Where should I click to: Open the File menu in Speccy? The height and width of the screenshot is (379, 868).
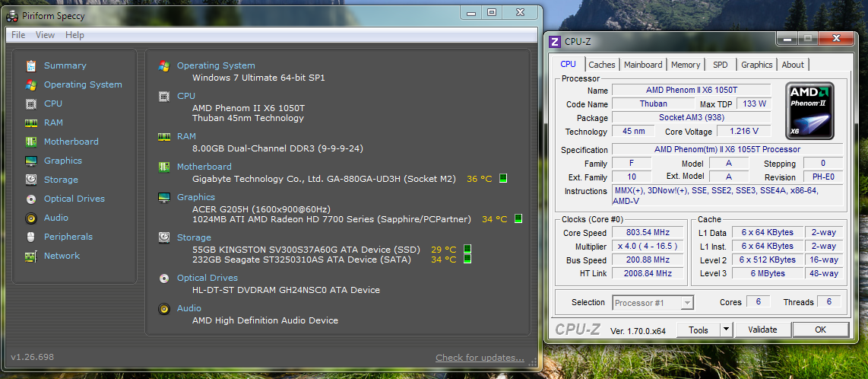[18, 35]
